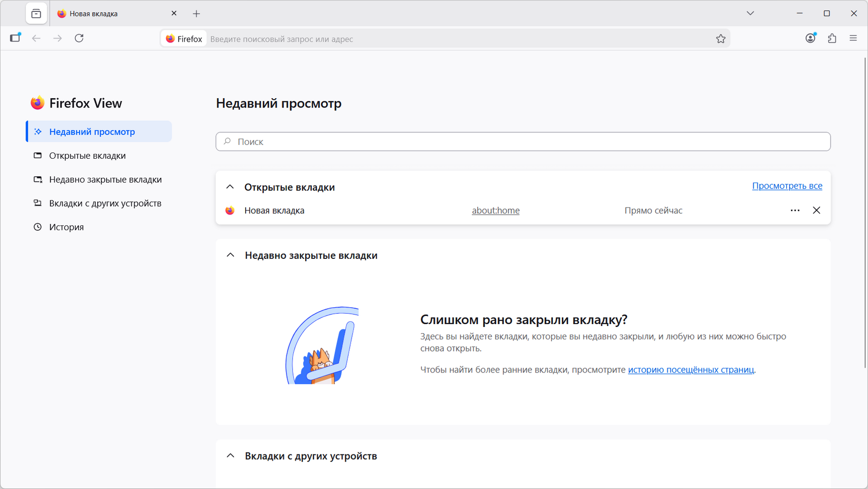Open the историю посещённых страниц link
The image size is (868, 489).
pyautogui.click(x=691, y=370)
